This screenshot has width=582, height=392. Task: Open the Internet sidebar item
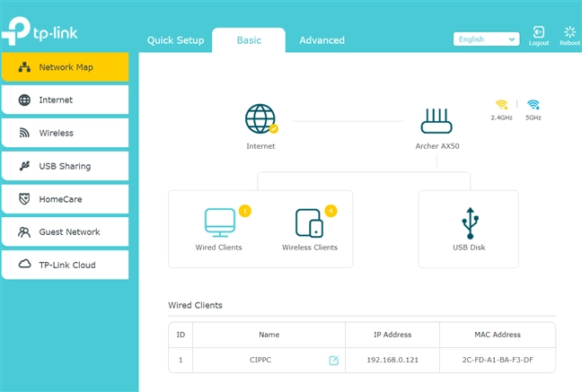pos(66,100)
